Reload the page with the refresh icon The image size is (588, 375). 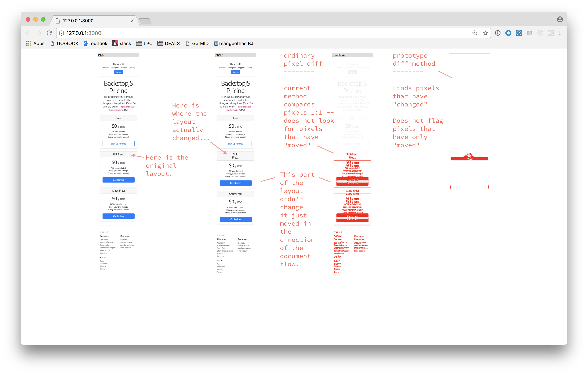tap(49, 33)
